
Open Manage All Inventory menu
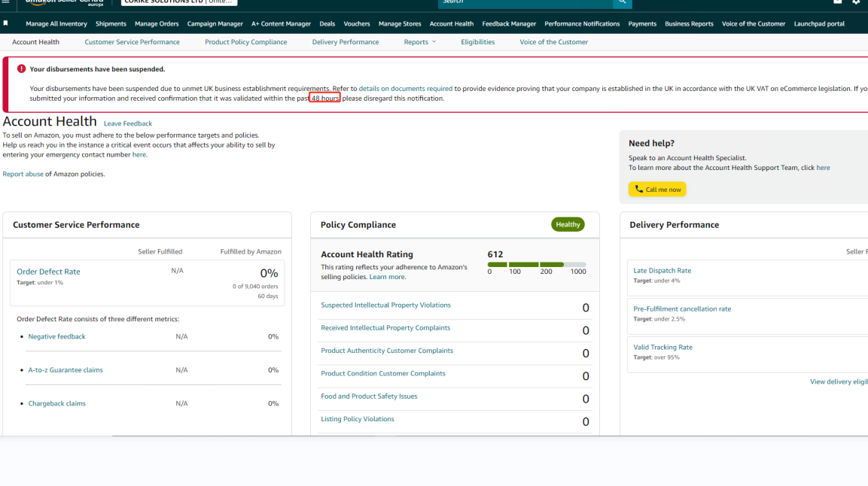[x=56, y=24]
